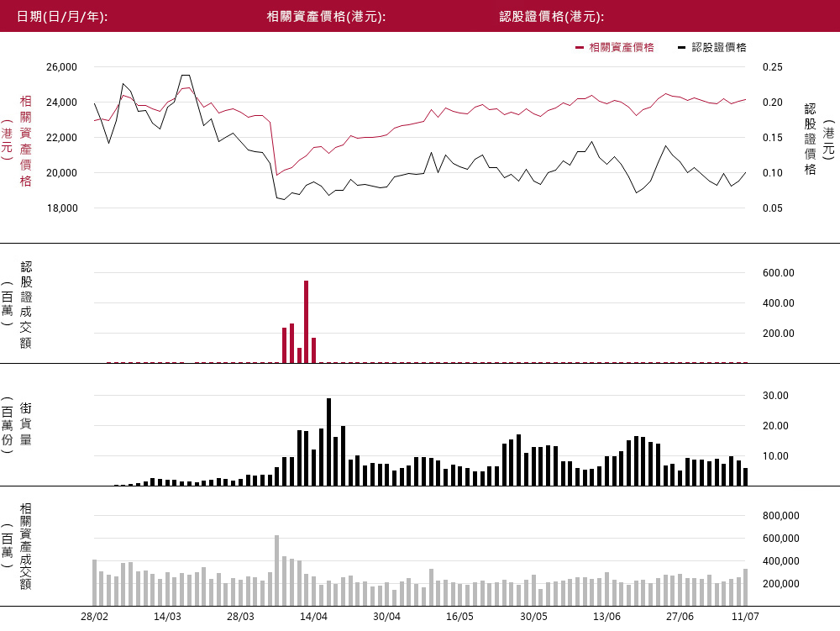Click the 相關資產成交額 vertical chart title

click(26, 546)
